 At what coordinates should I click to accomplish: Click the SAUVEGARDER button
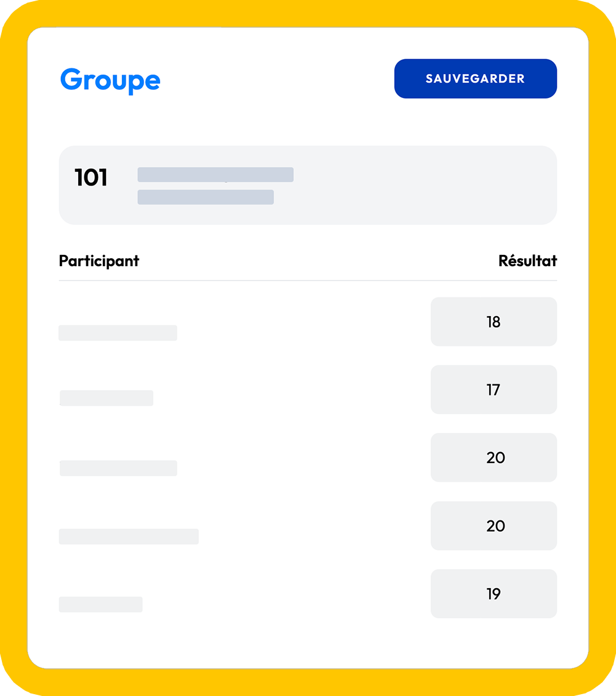[475, 79]
